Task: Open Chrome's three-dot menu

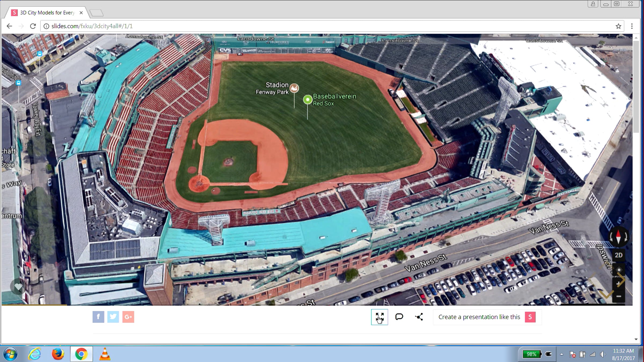Action: point(632,26)
